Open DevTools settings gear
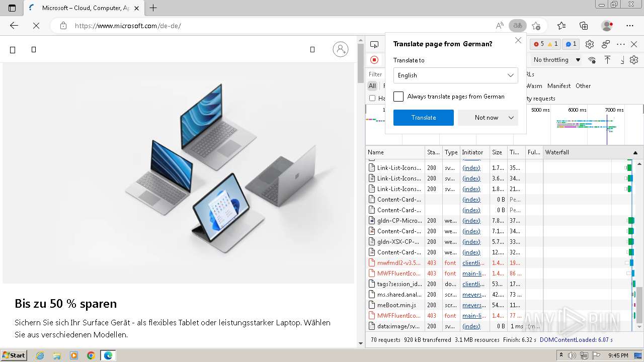 click(590, 44)
